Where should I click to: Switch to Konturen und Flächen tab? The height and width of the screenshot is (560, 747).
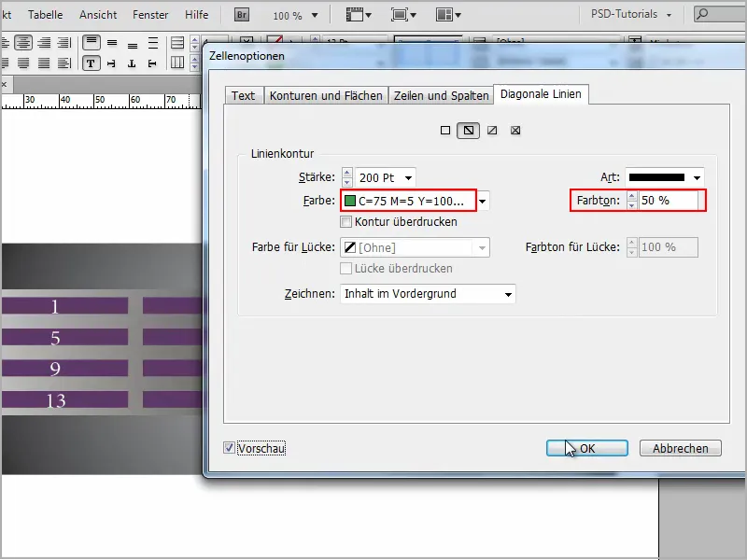(x=326, y=96)
